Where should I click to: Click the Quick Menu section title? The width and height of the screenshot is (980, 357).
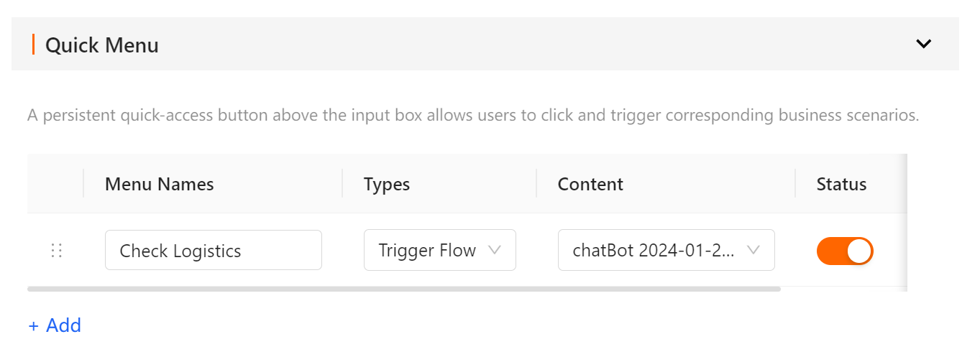point(102,45)
